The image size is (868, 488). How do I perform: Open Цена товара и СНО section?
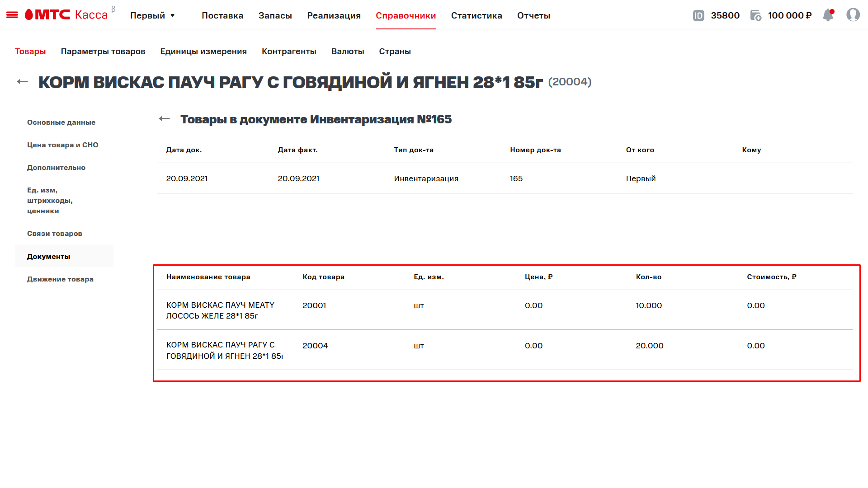pyautogui.click(x=63, y=145)
